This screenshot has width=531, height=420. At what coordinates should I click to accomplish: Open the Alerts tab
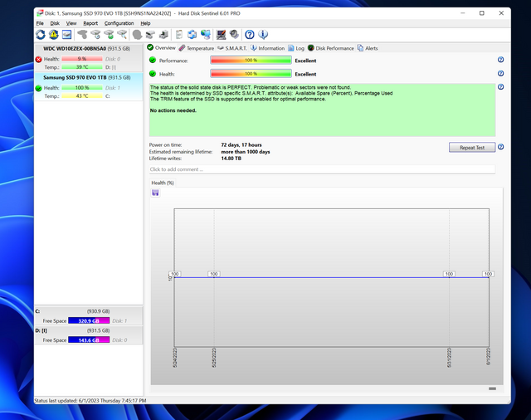pyautogui.click(x=371, y=48)
